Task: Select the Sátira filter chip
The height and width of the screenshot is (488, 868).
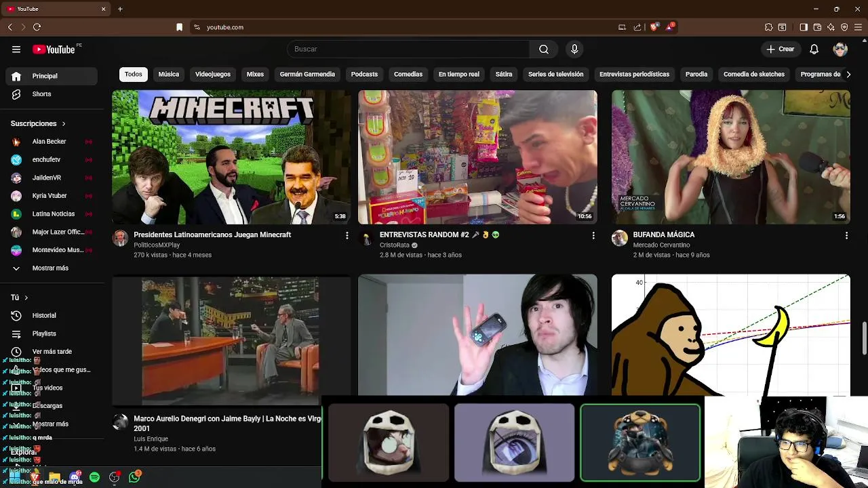Action: [504, 75]
